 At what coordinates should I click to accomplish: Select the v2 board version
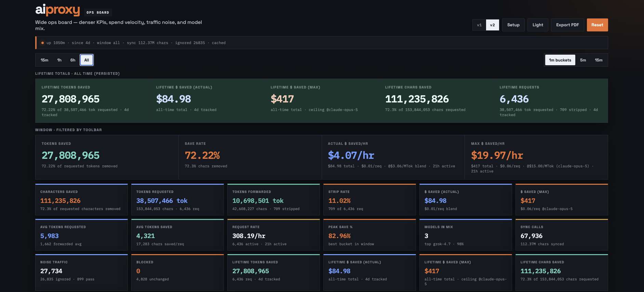[492, 25]
